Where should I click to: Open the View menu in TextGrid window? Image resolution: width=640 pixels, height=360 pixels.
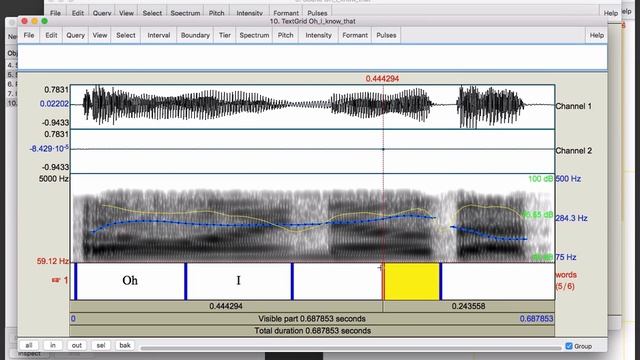coord(100,35)
